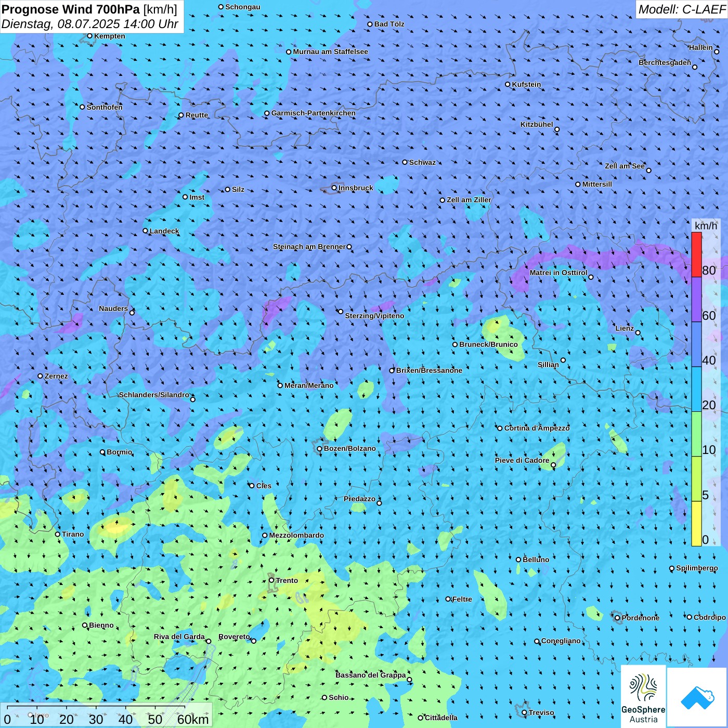
Task: Click the Nauders location dot
Action: point(132,313)
